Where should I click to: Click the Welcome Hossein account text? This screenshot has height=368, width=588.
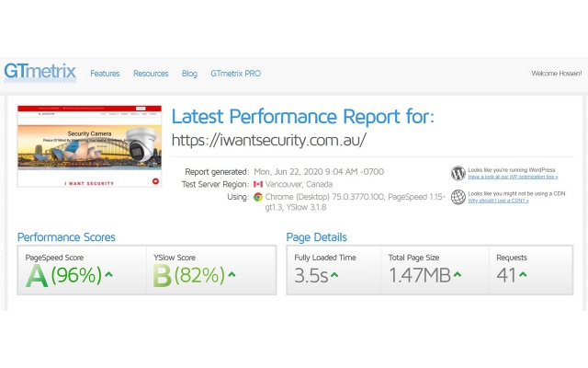[x=557, y=74]
